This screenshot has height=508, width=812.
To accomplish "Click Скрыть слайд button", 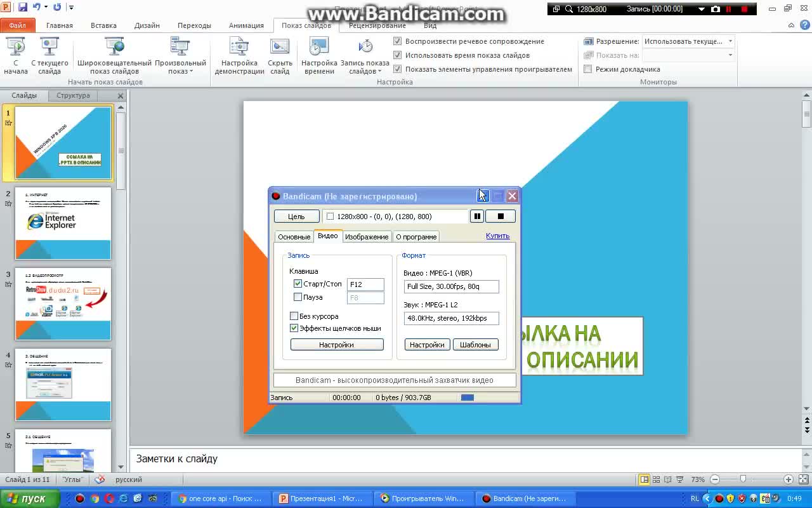I will coord(280,56).
